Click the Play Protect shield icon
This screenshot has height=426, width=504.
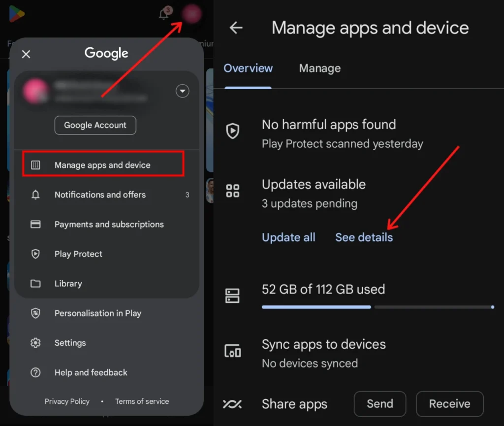35,254
